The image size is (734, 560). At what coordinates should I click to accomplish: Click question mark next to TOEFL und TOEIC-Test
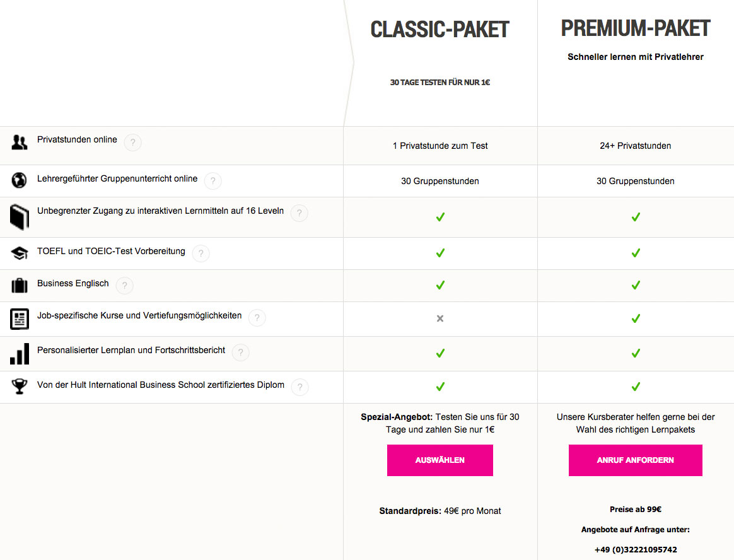pyautogui.click(x=201, y=254)
